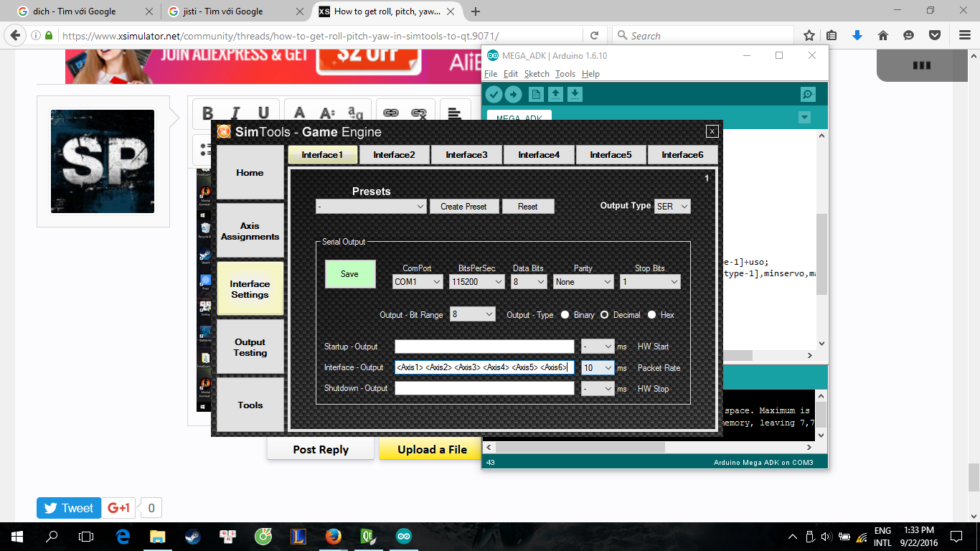Open font color tool in forum editor
980x551 pixels.
click(300, 113)
